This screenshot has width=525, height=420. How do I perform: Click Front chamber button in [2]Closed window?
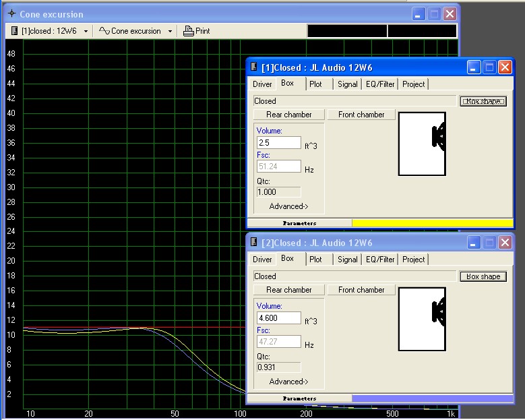(x=361, y=290)
